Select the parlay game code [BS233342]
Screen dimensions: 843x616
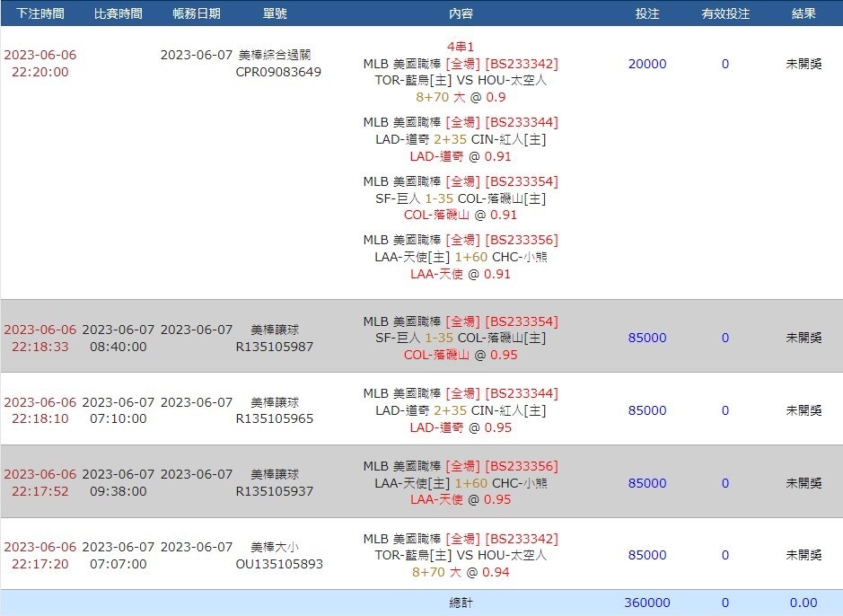[522, 64]
